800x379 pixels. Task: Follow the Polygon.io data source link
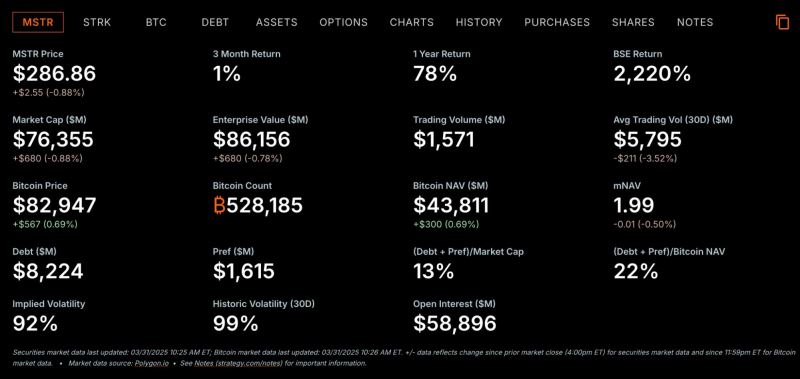point(150,363)
